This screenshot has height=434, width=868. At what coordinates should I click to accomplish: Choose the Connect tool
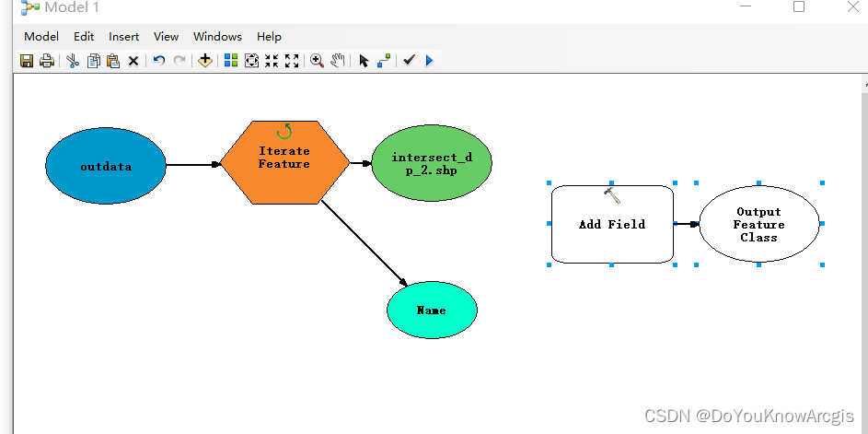click(384, 61)
